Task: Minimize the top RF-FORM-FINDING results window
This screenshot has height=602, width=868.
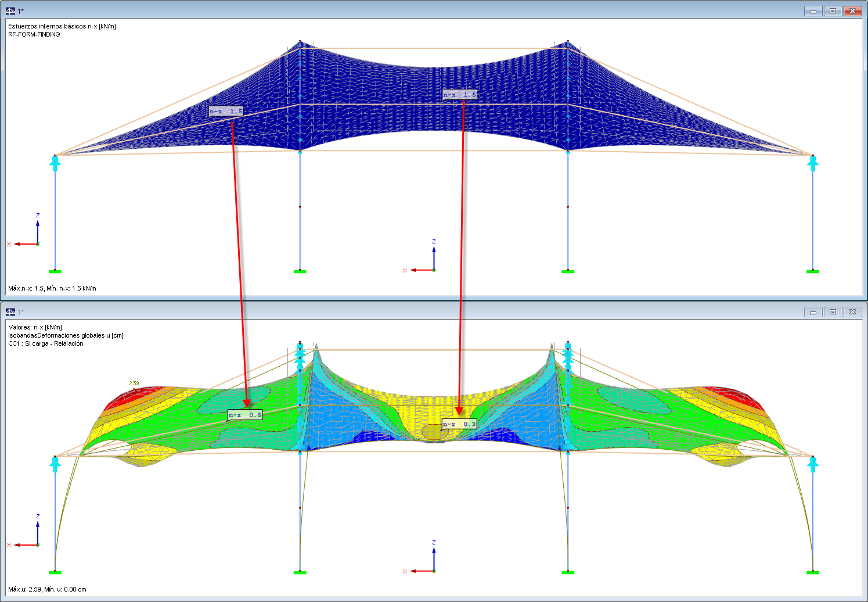Action: [813, 11]
